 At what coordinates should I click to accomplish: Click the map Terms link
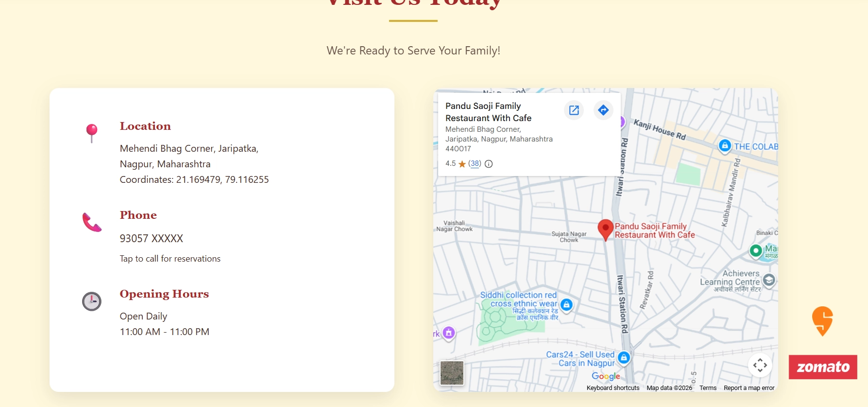pos(708,388)
